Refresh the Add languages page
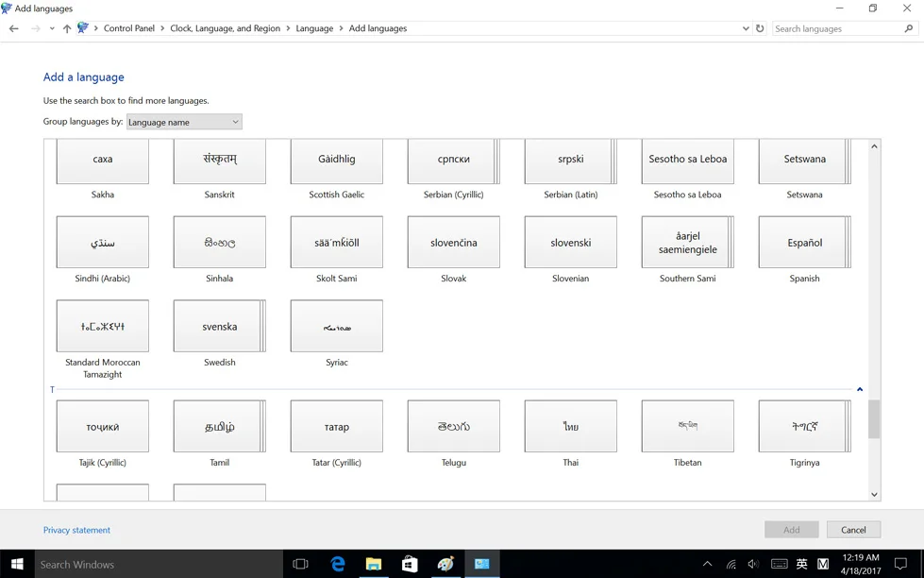Viewport: 924px width, 578px height. click(x=760, y=28)
